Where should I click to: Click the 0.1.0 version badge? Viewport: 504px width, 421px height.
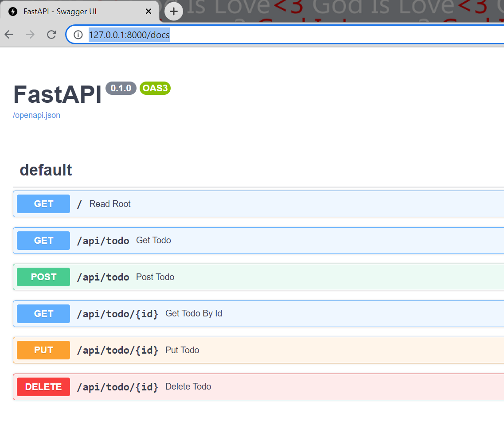(121, 88)
